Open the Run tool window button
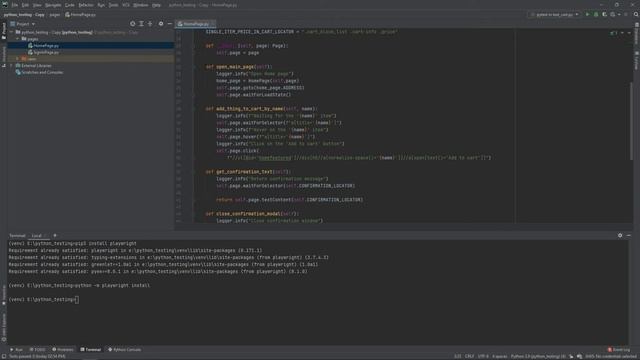 click(17, 349)
